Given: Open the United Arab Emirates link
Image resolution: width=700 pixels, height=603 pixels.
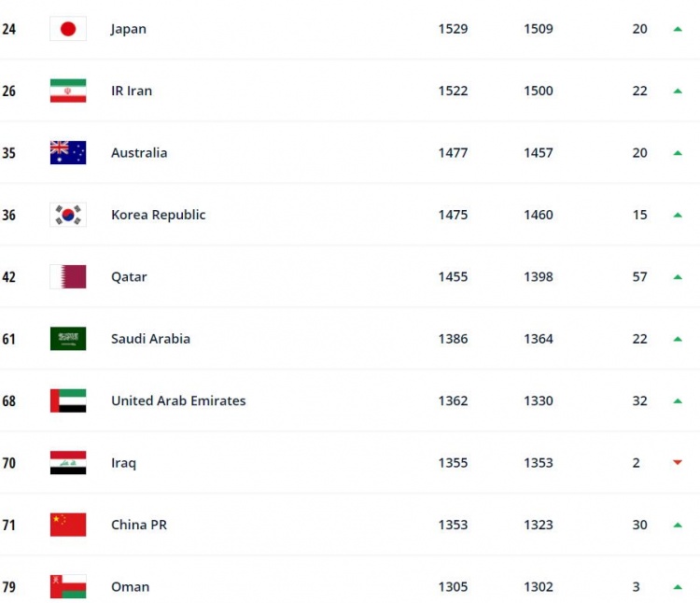Looking at the screenshot, I should (178, 400).
